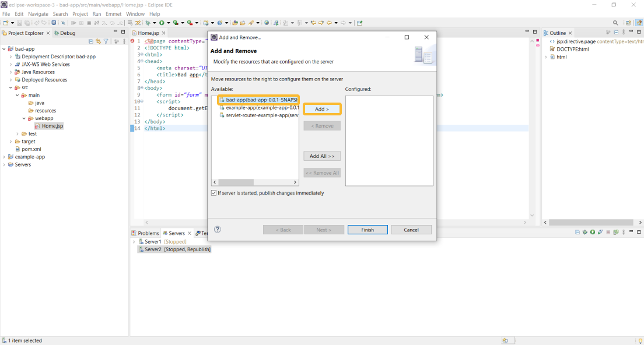This screenshot has width=644, height=345.
Task: Collapse the webapp folder node
Action: click(24, 118)
